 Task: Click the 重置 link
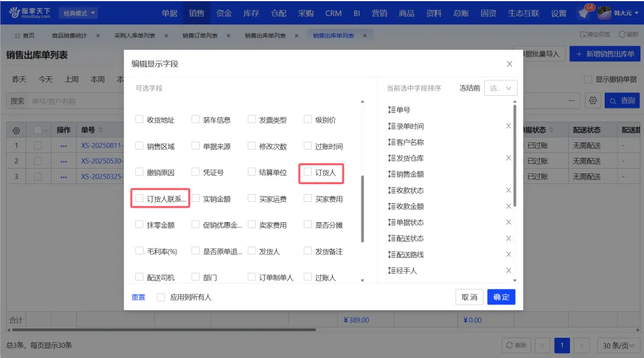pyautogui.click(x=138, y=297)
